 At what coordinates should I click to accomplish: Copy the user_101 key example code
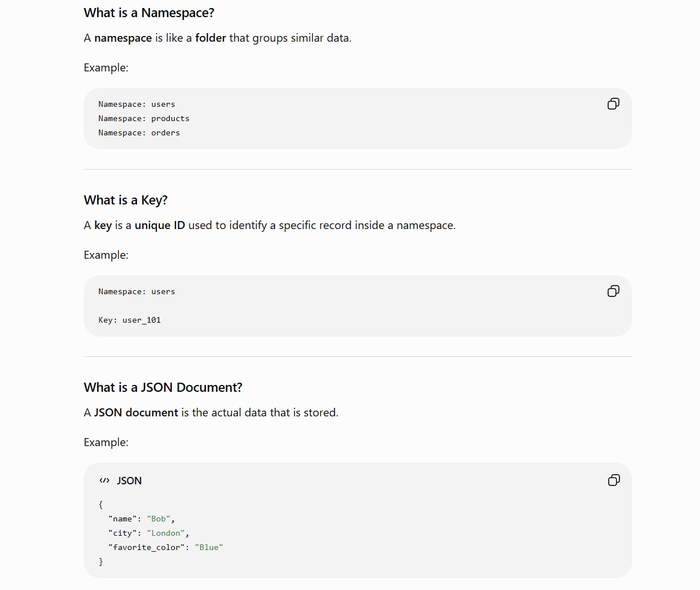pyautogui.click(x=613, y=291)
